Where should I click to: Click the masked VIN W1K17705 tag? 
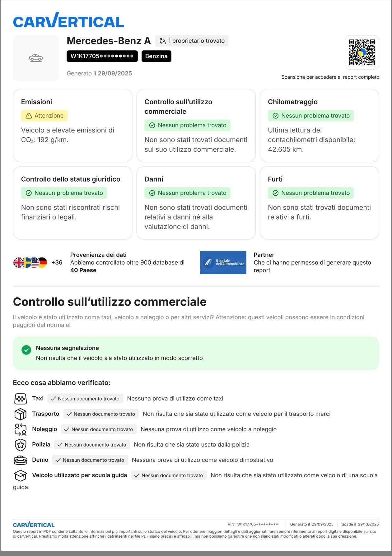pyautogui.click(x=102, y=56)
